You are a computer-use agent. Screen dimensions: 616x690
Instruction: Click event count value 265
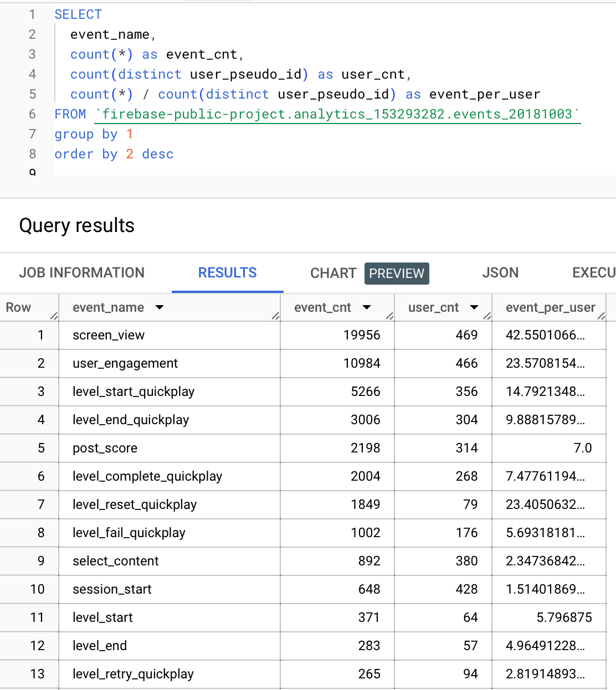[369, 674]
